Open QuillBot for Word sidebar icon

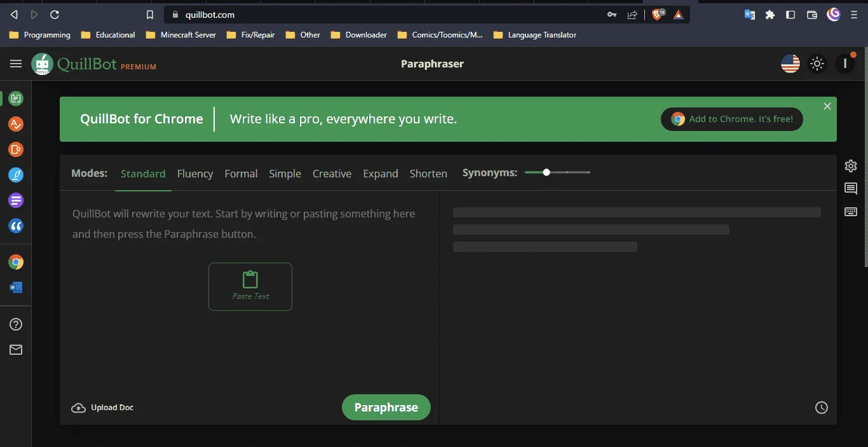pyautogui.click(x=16, y=287)
